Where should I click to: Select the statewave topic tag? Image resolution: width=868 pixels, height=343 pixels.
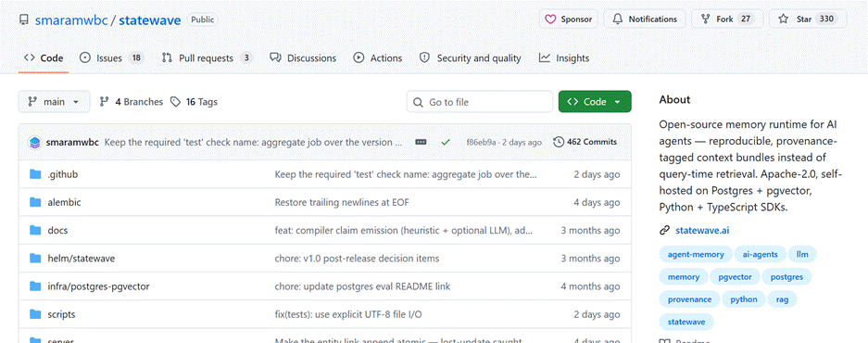coord(686,322)
